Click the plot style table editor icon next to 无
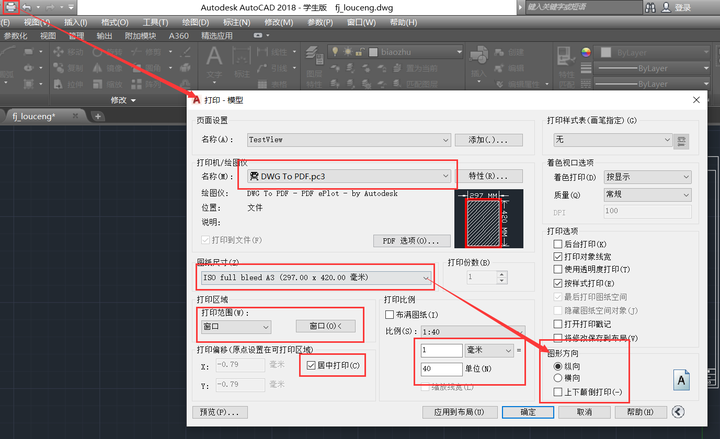The height and width of the screenshot is (439, 720). coord(681,141)
